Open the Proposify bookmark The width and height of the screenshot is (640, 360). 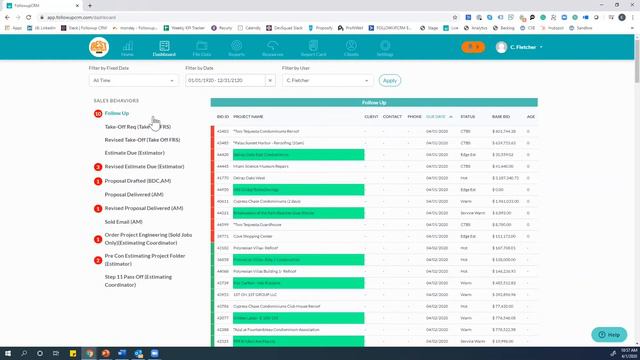tap(320, 28)
